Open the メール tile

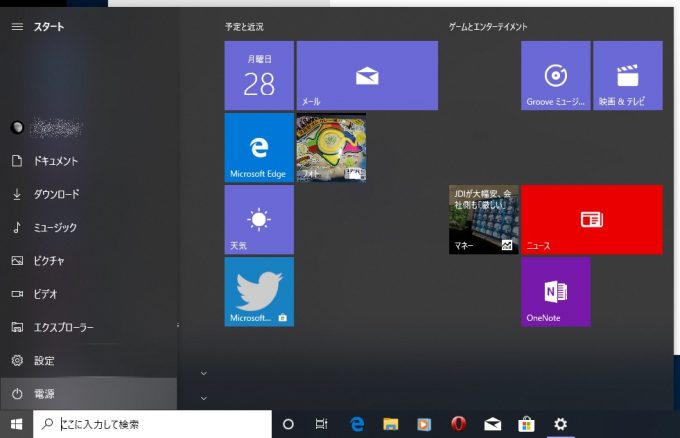coord(367,75)
